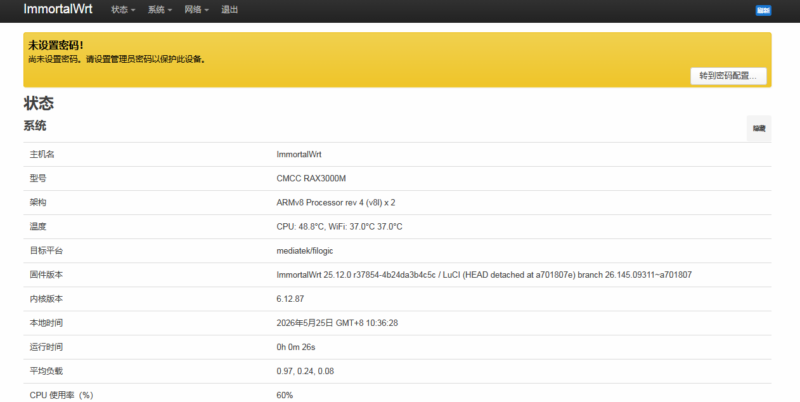Click the load average 0.97, 0.24, 0.08

click(x=305, y=371)
